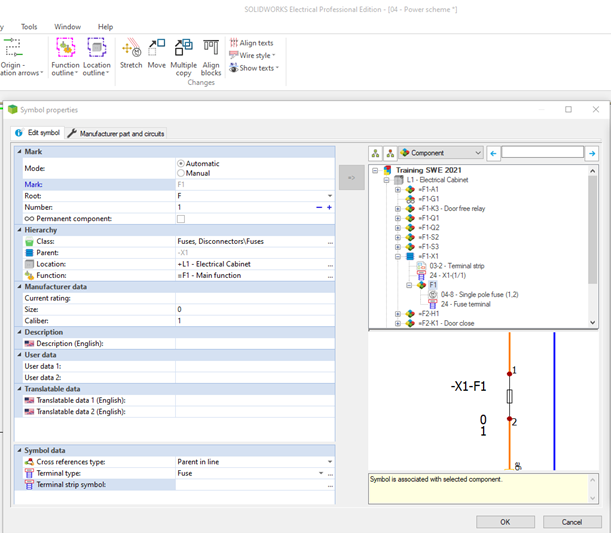611x533 pixels.
Task: Collapse the L1 - Electrical Cabinet node
Action: point(386,180)
